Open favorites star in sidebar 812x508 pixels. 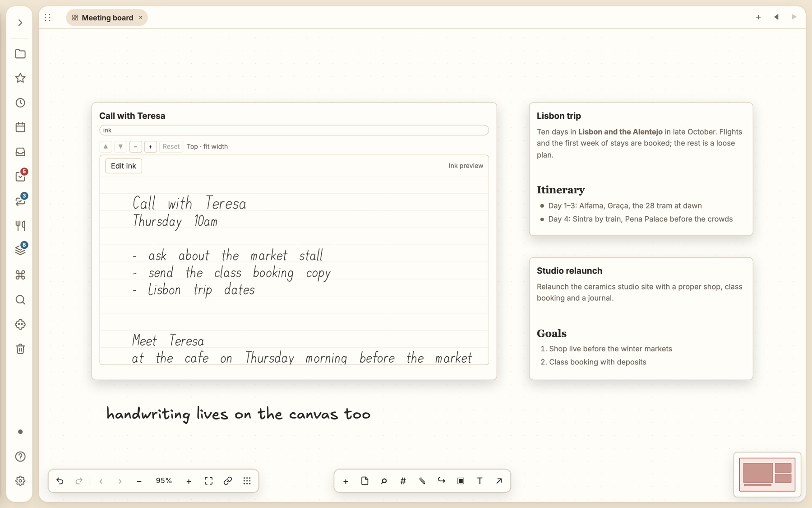(x=20, y=78)
